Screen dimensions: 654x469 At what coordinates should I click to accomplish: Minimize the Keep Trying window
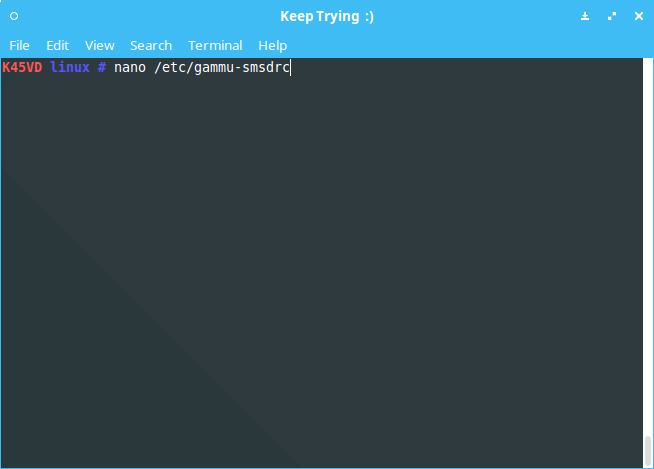point(585,16)
